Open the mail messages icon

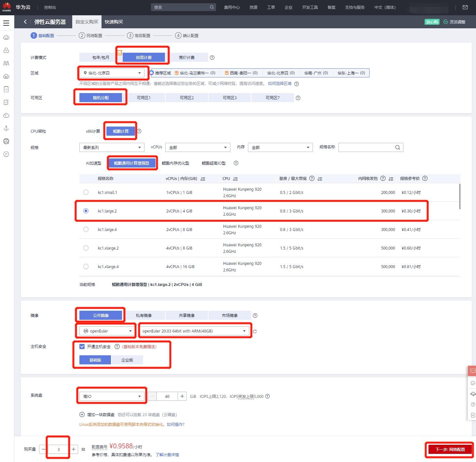click(465, 7)
